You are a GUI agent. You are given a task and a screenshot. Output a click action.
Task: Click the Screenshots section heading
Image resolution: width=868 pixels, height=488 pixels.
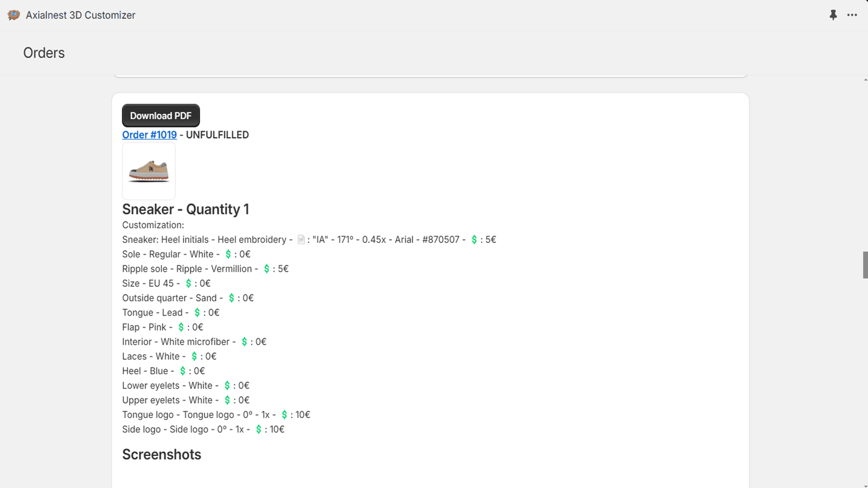point(162,454)
